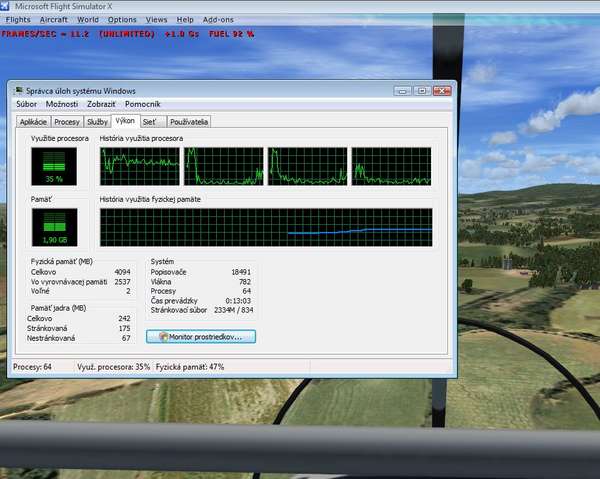600x479 pixels.
Task: Open the Súbor menu in Task Manager
Action: click(x=26, y=104)
